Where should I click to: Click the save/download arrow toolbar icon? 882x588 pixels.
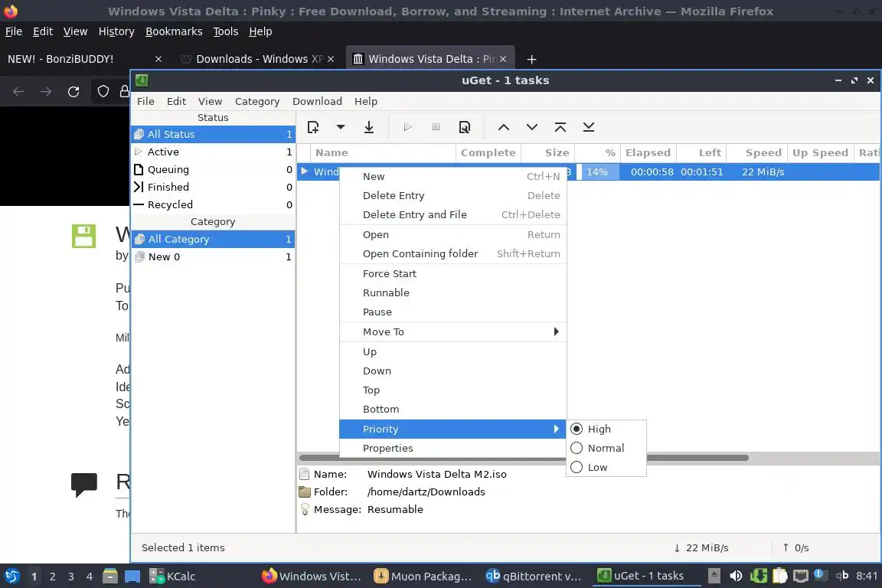[x=369, y=127]
